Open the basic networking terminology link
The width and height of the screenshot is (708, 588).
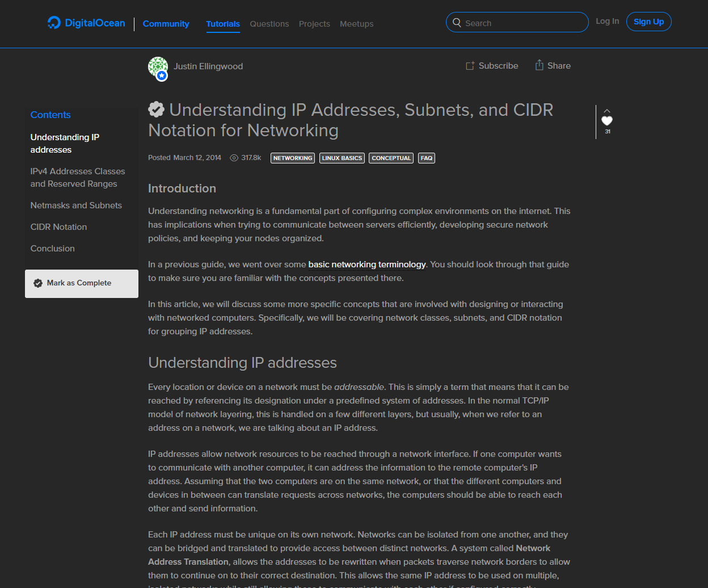367,264
